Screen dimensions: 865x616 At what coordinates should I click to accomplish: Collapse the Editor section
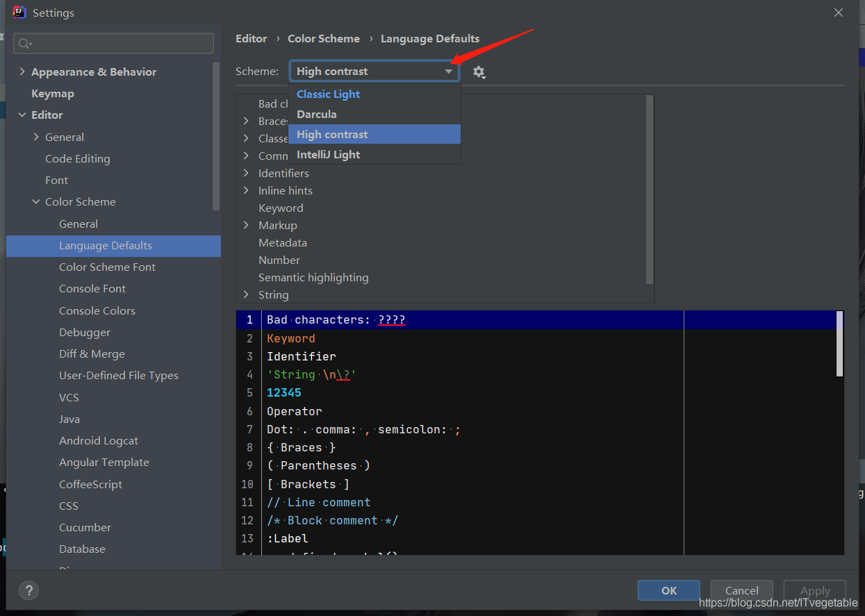[x=22, y=115]
